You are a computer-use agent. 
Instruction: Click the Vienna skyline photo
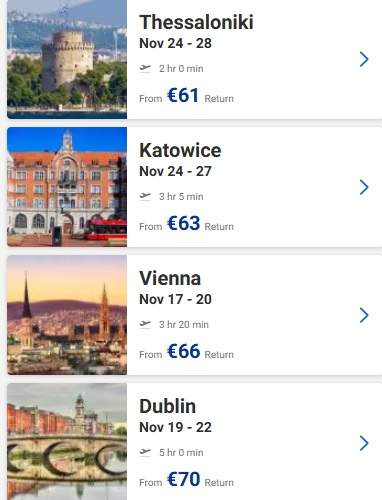[67, 315]
